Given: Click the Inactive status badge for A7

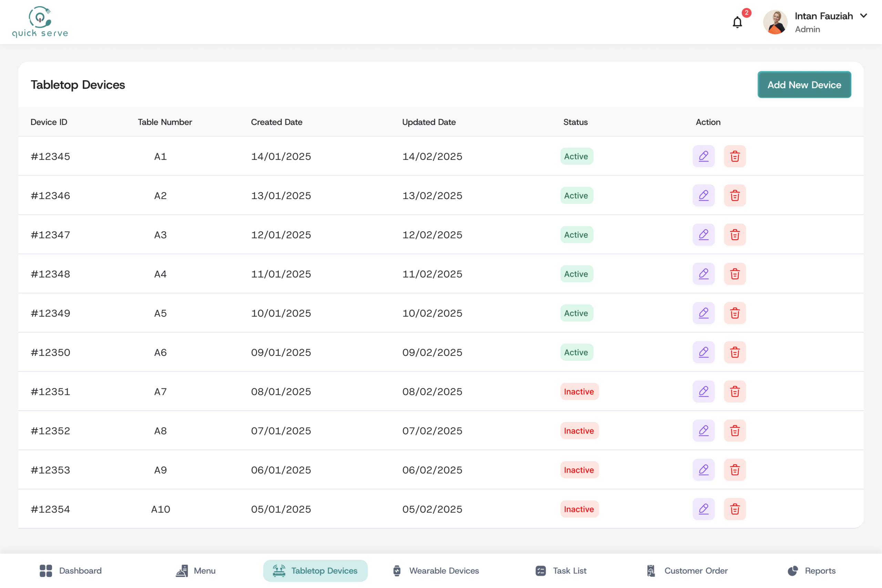Looking at the screenshot, I should tap(579, 392).
